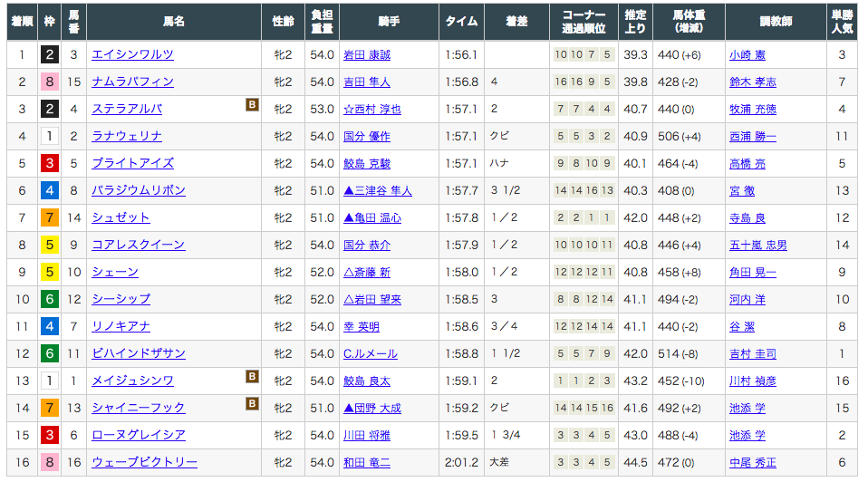
Task: Open the メイジュシンワ horse link
Action: (x=132, y=381)
